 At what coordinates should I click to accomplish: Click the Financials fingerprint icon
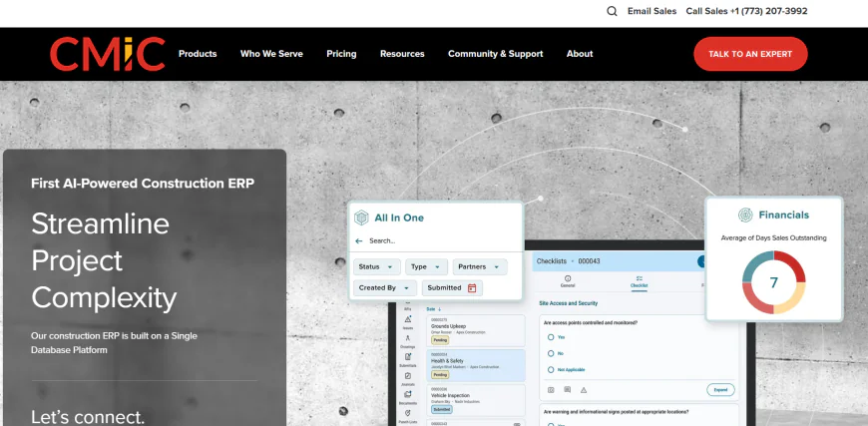(x=744, y=214)
